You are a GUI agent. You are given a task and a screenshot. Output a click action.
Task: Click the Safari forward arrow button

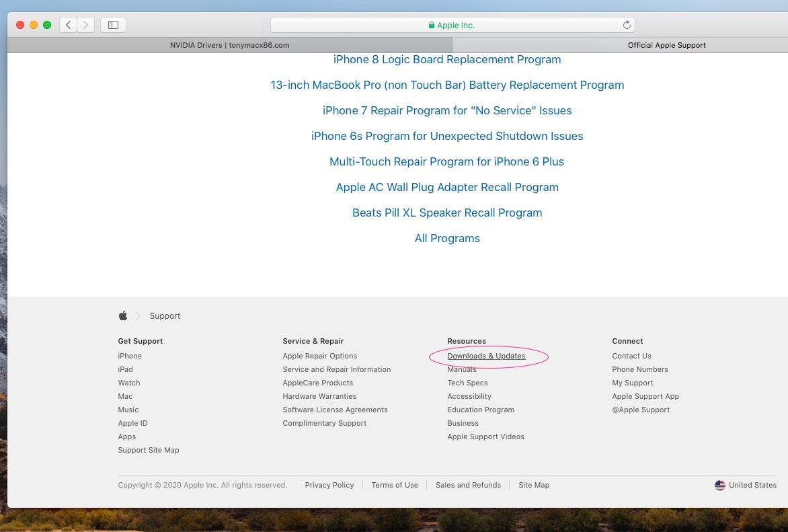(85, 25)
